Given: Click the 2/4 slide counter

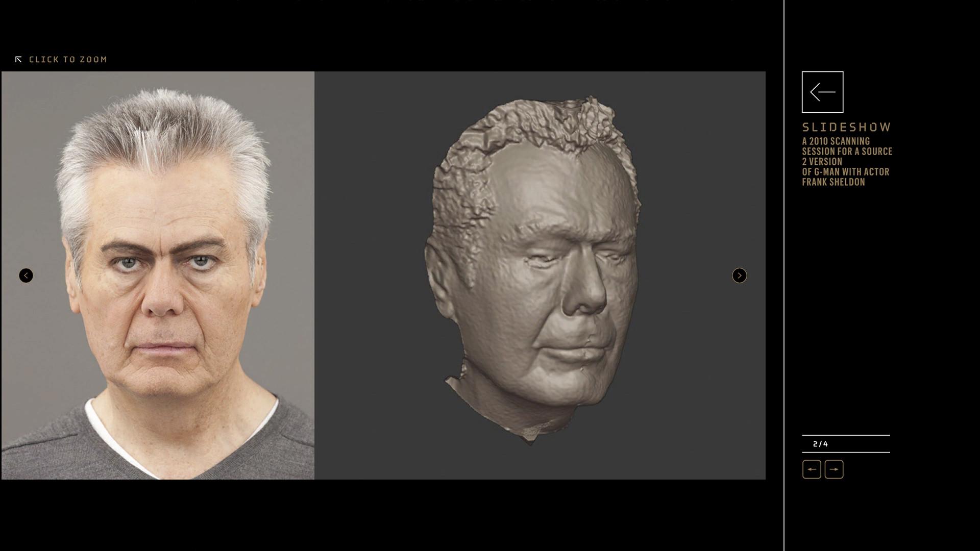Looking at the screenshot, I should click(820, 444).
